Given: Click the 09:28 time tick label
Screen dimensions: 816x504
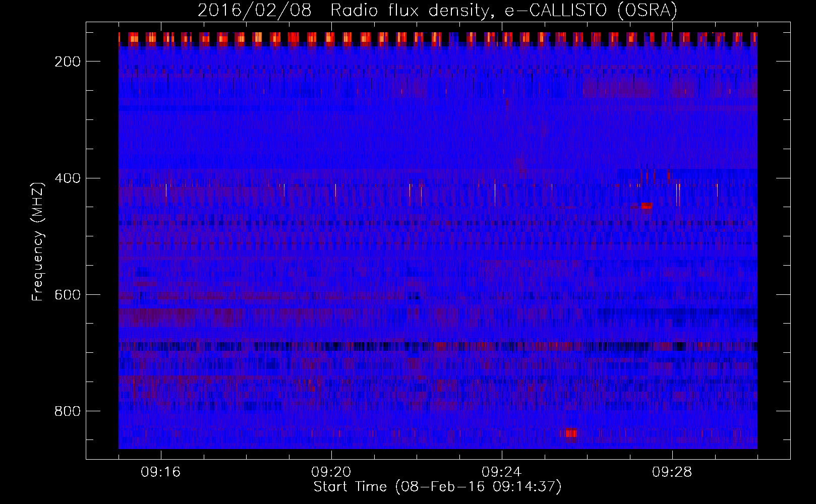Looking at the screenshot, I should pyautogui.click(x=672, y=472).
